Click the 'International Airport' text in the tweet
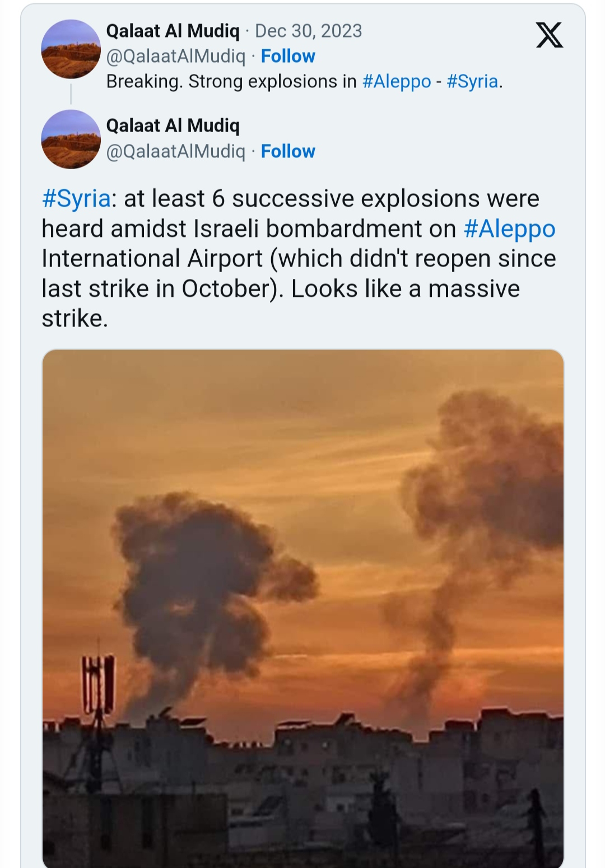The width and height of the screenshot is (605, 868). (152, 259)
